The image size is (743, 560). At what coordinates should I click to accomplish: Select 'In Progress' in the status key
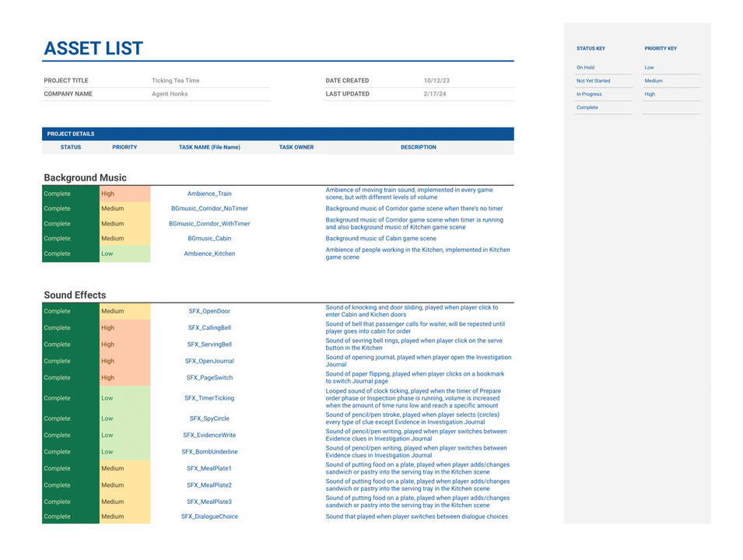(x=589, y=94)
